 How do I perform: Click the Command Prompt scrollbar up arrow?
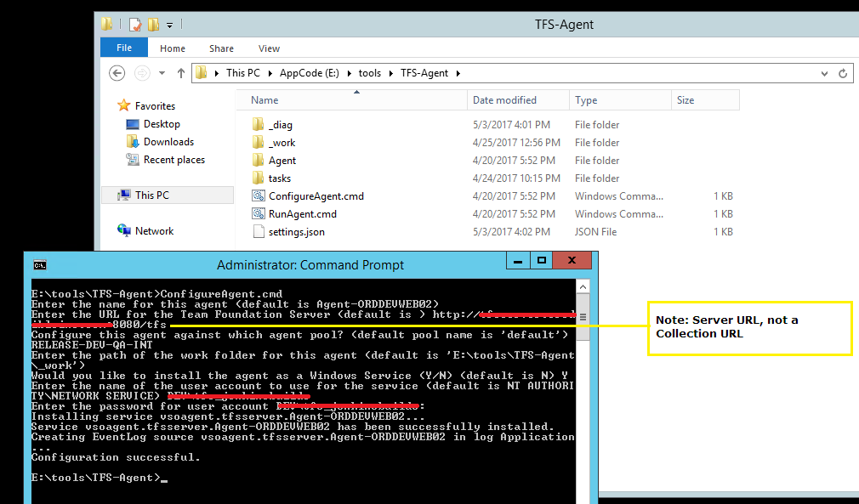click(x=582, y=286)
